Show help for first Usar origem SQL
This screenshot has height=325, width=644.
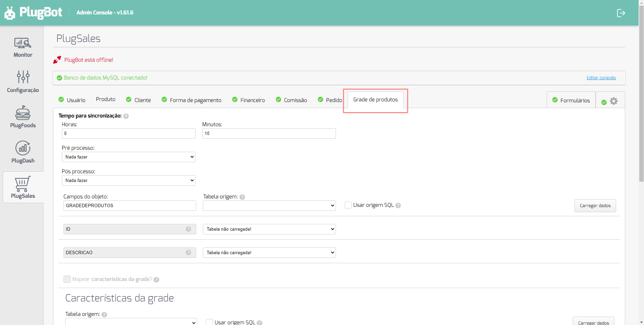click(x=398, y=205)
